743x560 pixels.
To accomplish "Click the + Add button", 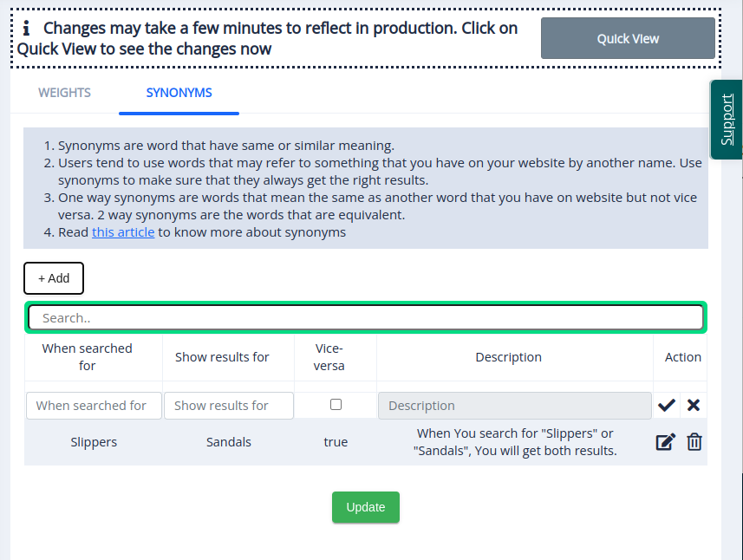I will tap(54, 278).
